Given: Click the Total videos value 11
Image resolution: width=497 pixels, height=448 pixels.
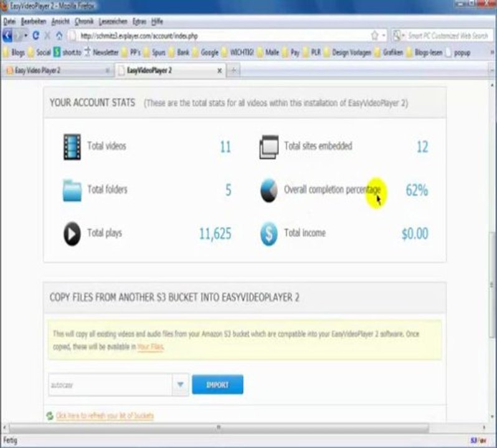Looking at the screenshot, I should tap(225, 147).
